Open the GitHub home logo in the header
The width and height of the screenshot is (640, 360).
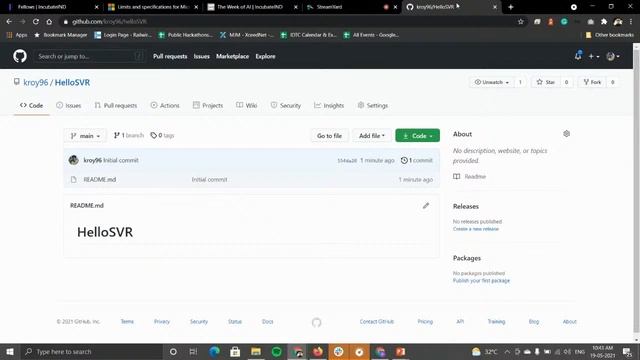coord(20,56)
